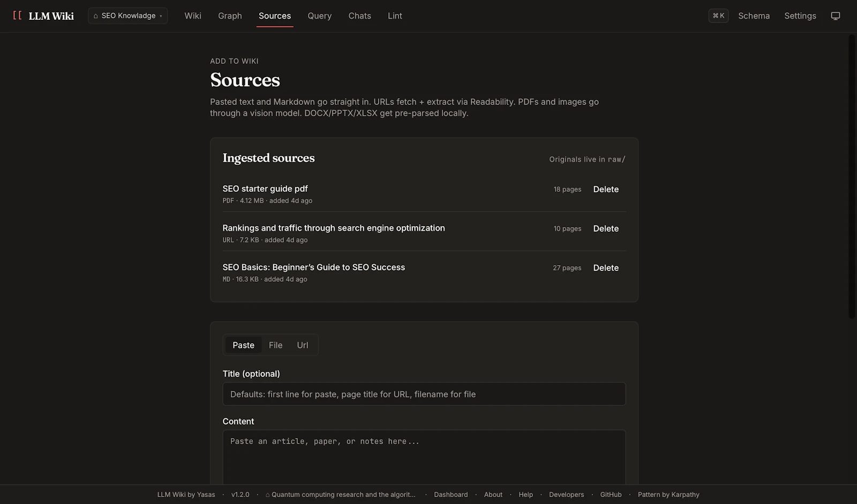857x504 pixels.
Task: Delete the SEO starter guide pdf source
Action: 606,189
